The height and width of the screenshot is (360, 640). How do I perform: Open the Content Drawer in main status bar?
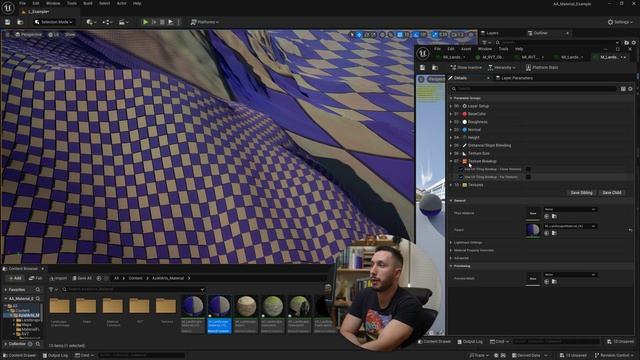pyautogui.click(x=19, y=356)
